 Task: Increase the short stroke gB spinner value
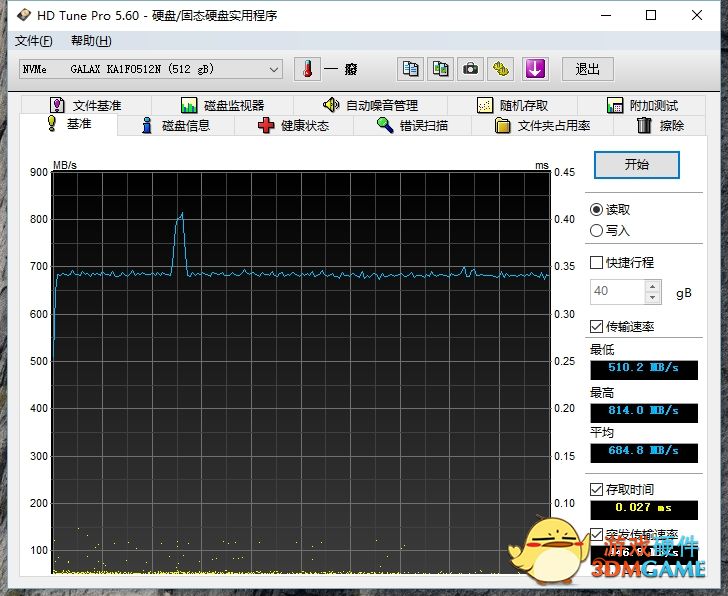tap(653, 286)
